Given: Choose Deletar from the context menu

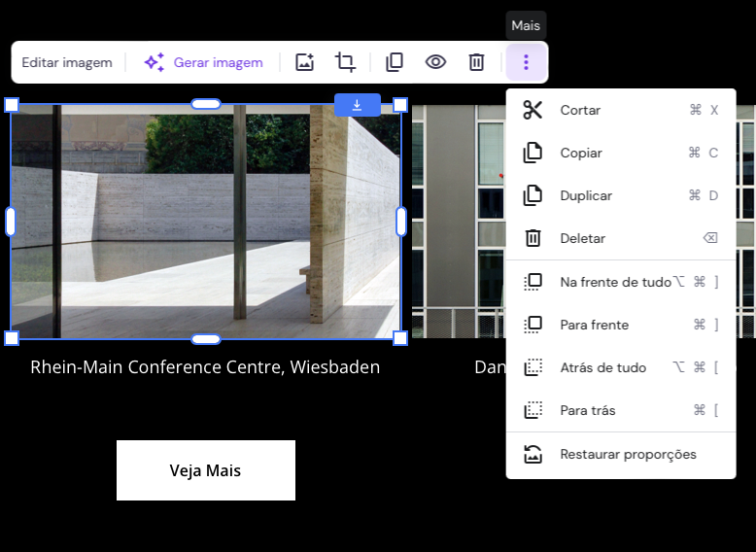Looking at the screenshot, I should coord(621,238).
